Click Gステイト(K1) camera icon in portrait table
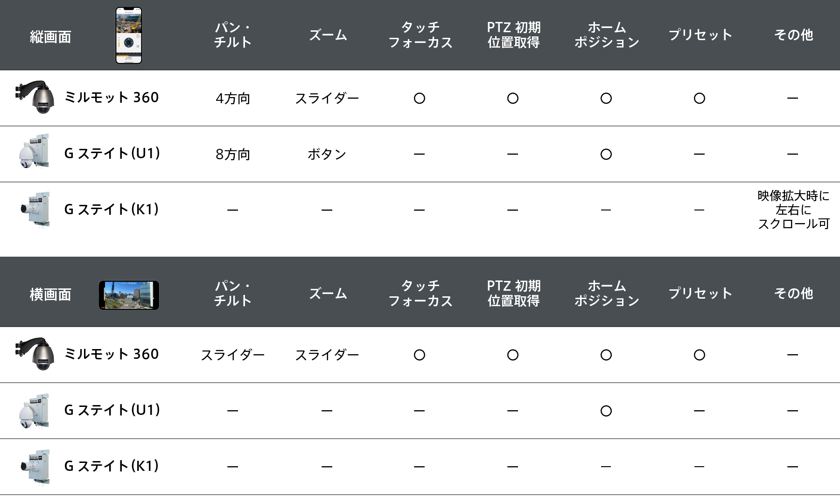This screenshot has height=504, width=840. pos(35,209)
